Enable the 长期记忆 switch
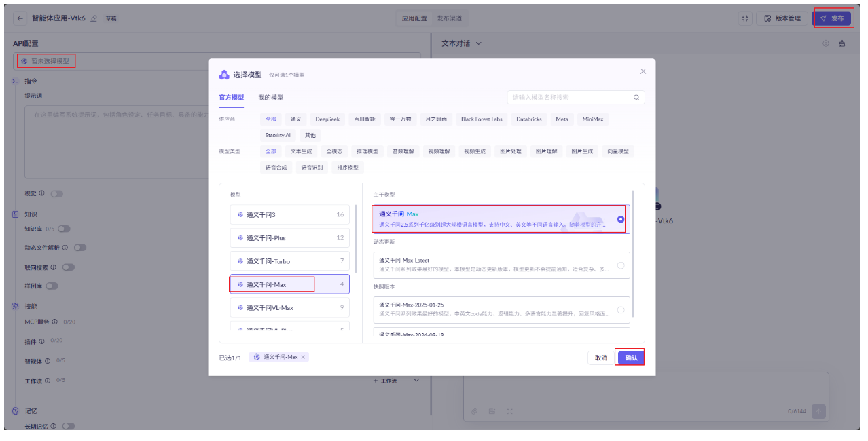Image resolution: width=868 pixels, height=441 pixels. [68, 426]
